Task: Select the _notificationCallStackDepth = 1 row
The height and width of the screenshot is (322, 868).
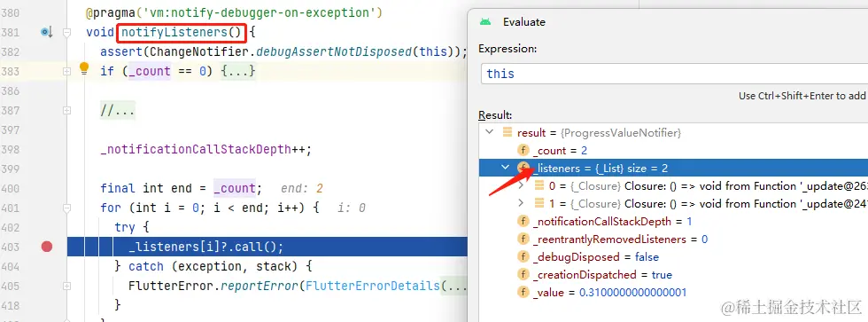Action: (x=673, y=221)
